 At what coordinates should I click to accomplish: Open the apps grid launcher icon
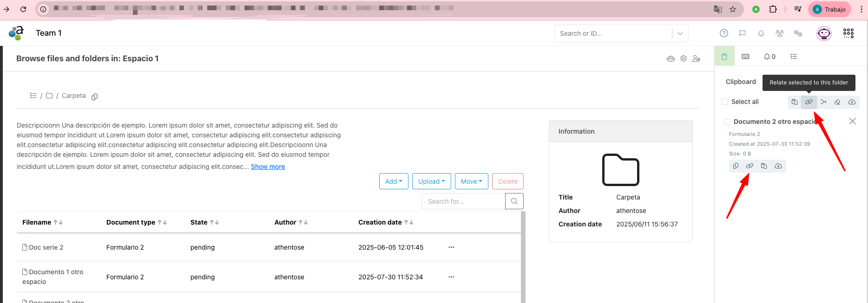coord(848,33)
